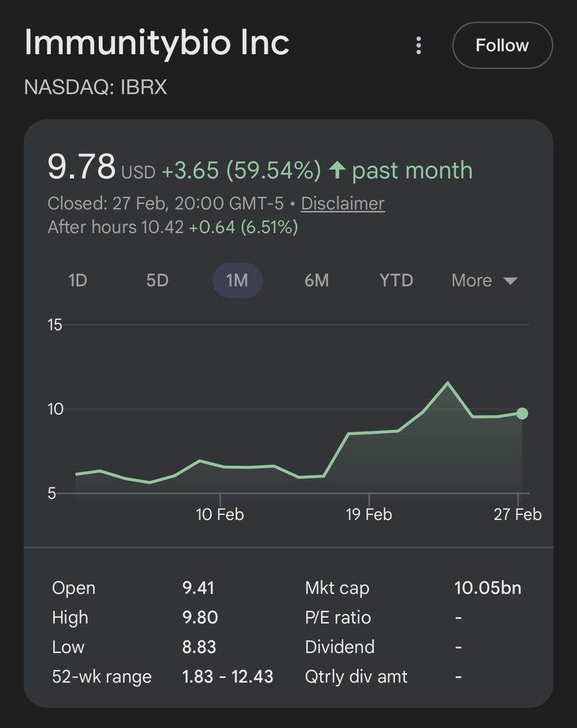577x728 pixels.
Task: Click the after hours price line
Action: coord(172,227)
